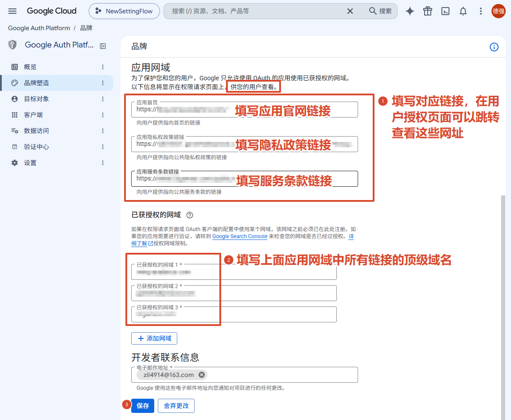Open 数据访问 in the sidebar
511x420 pixels.
(57, 131)
